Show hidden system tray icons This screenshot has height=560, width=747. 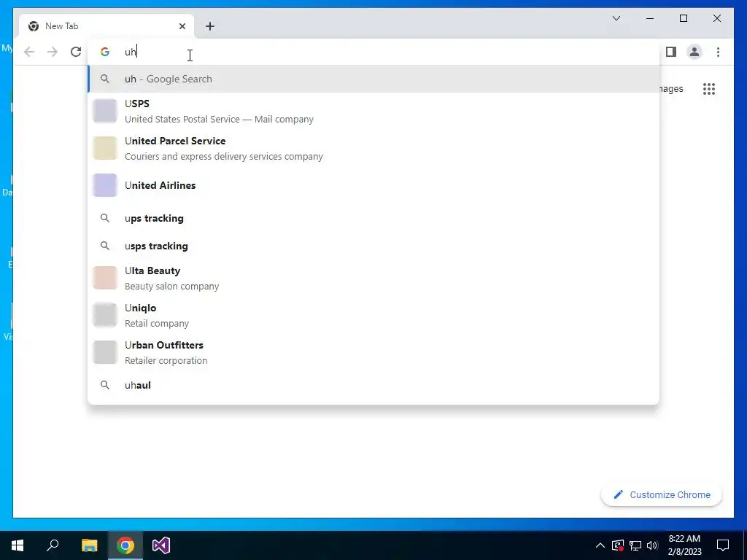click(600, 545)
